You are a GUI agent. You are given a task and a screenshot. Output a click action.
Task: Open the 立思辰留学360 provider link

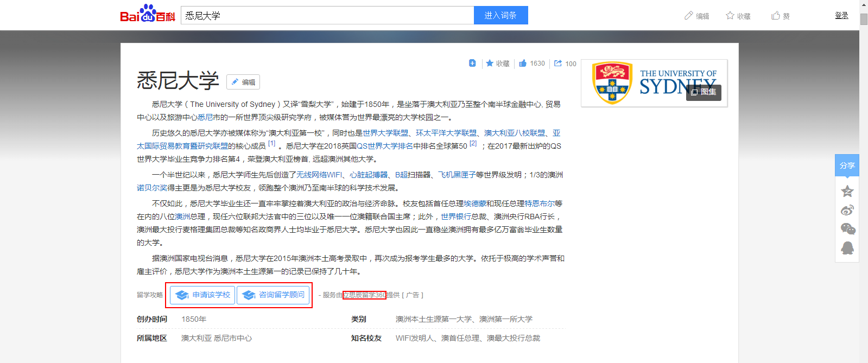coord(364,295)
